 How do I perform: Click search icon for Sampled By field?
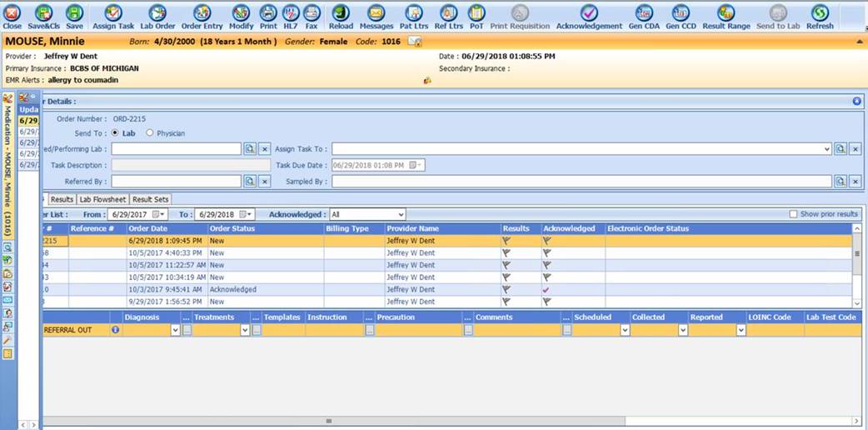click(x=841, y=181)
